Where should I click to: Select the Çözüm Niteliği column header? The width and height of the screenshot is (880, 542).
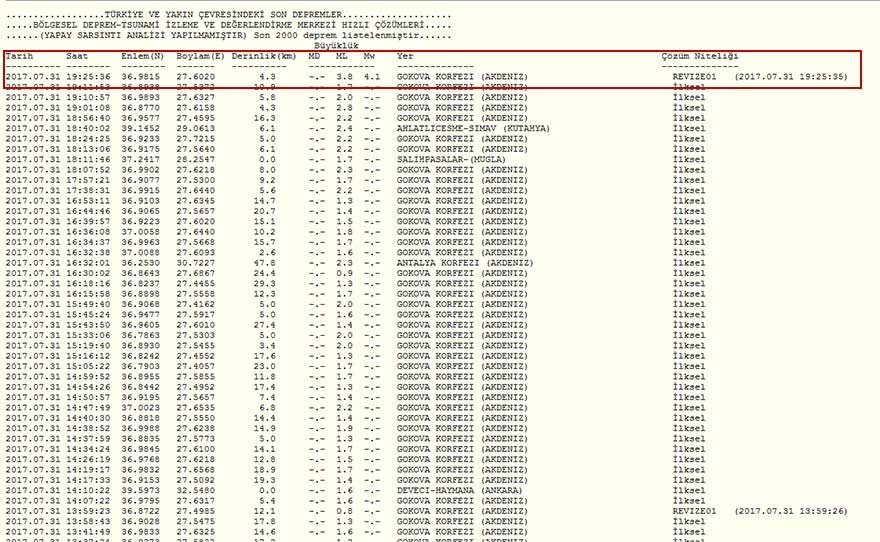[x=700, y=57]
